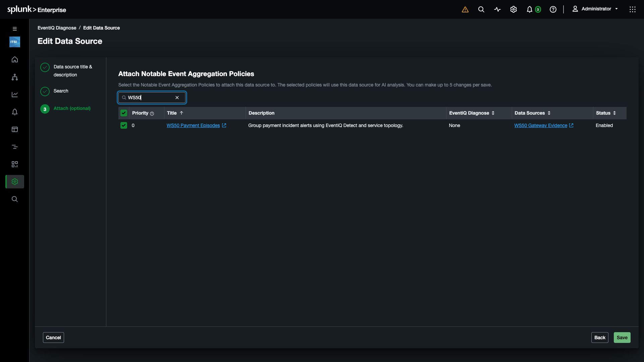
Task: Click the Back button
Action: tap(600, 338)
